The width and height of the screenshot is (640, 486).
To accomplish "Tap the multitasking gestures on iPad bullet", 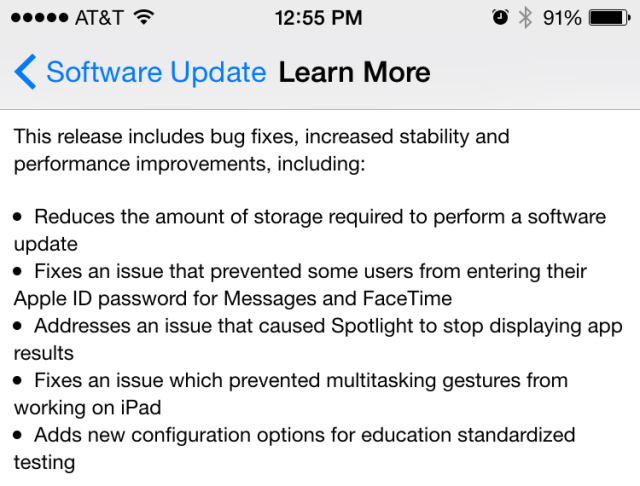I will 290,394.
